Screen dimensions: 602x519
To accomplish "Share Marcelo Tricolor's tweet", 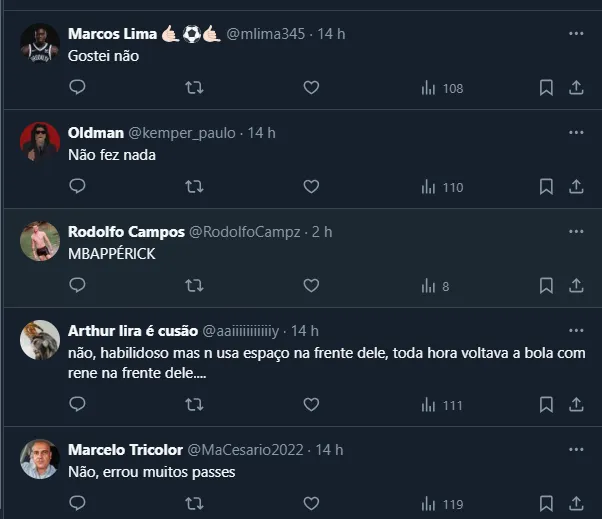I will point(576,503).
